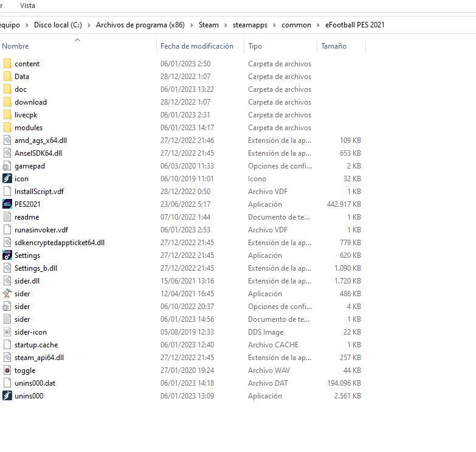The height and width of the screenshot is (452, 476).
Task: Navigate to Disco local (C:) breadcrumb
Action: 58,25
